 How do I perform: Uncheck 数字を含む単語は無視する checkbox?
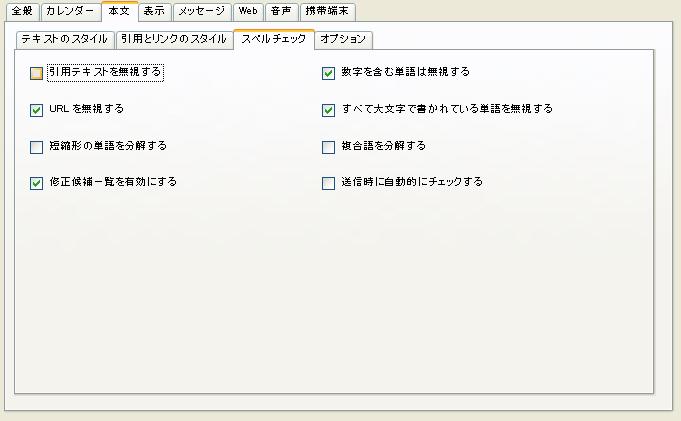pos(328,73)
